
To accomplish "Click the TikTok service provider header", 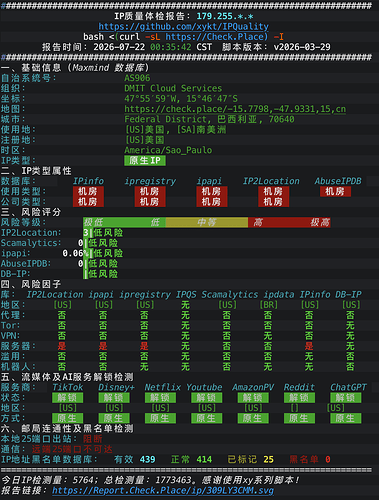I will click(x=68, y=387).
